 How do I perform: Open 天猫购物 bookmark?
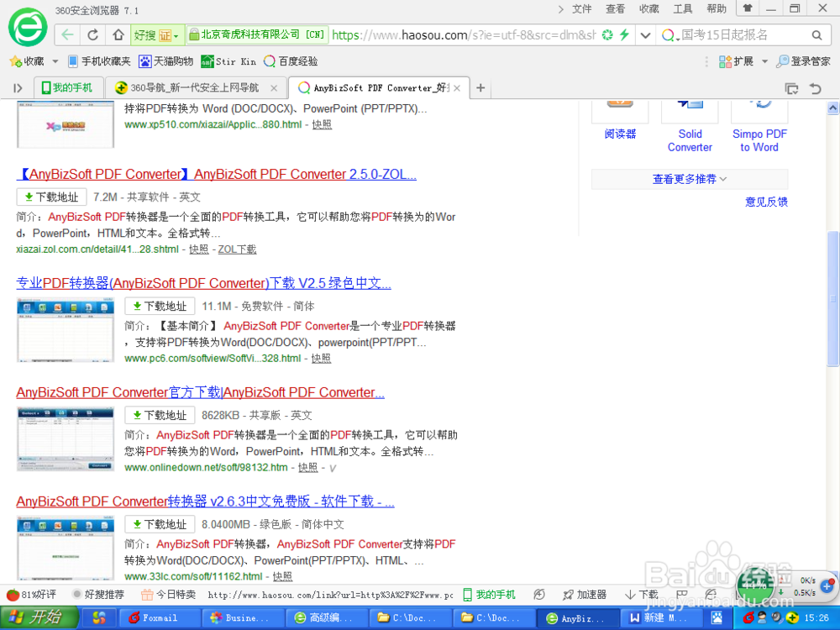(166, 61)
